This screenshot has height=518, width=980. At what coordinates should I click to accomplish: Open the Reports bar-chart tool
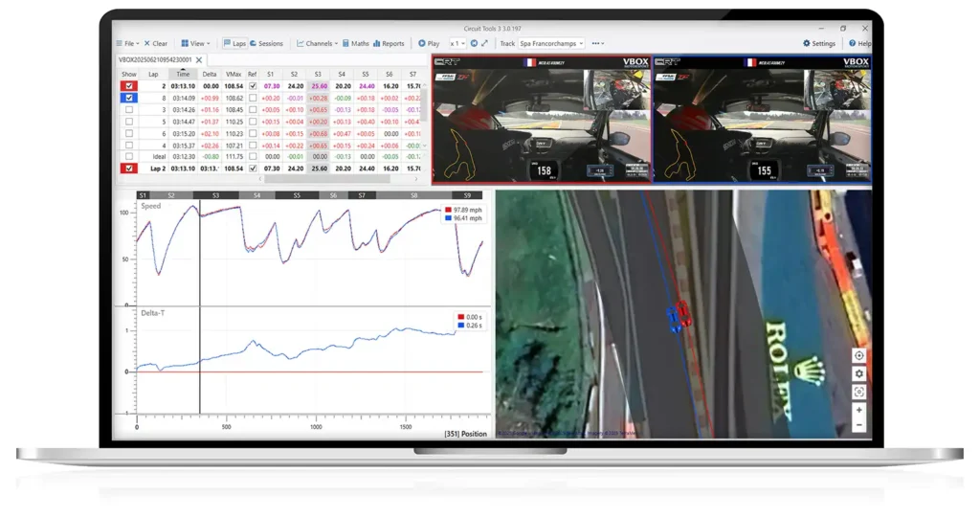[389, 44]
